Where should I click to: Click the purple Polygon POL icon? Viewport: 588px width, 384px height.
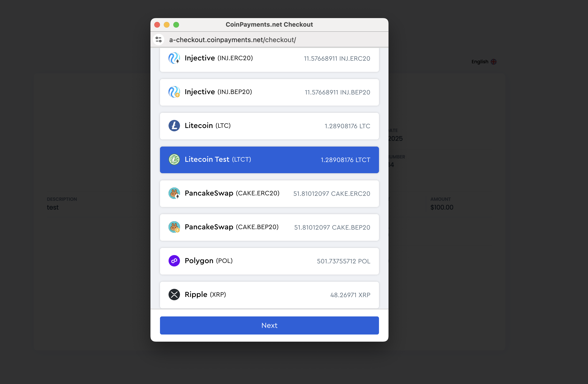[174, 261]
